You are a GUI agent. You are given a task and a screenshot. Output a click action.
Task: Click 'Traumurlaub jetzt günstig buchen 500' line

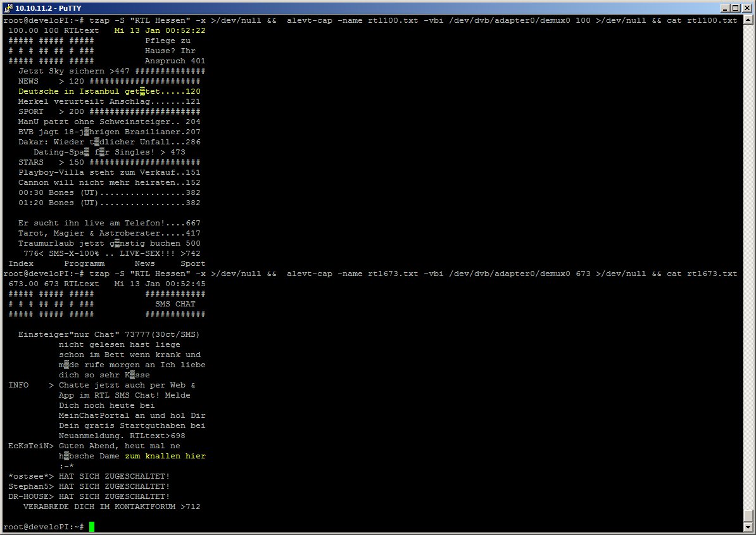(110, 243)
